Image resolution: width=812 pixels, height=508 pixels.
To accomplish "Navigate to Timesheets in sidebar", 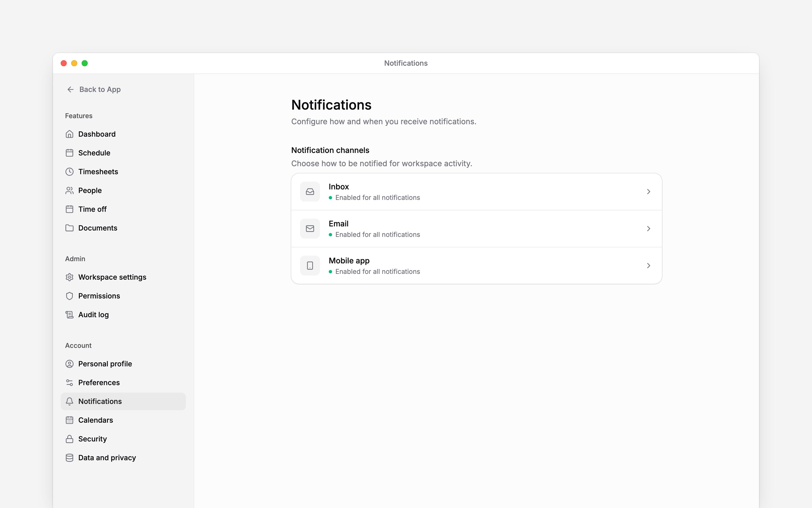I will [x=98, y=172].
